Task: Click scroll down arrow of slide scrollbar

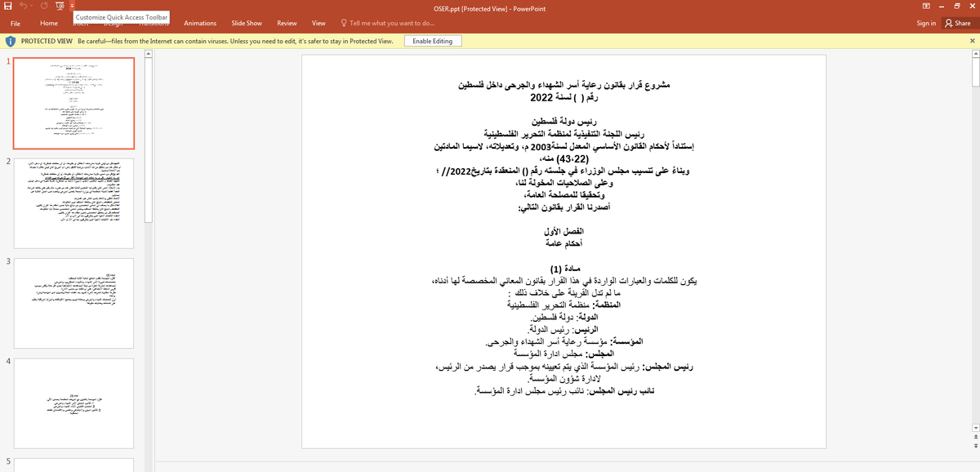Action: (976, 428)
